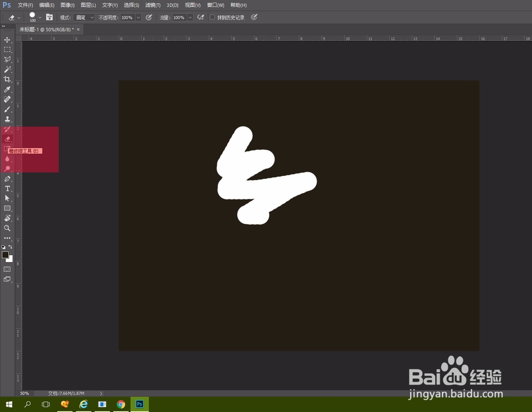This screenshot has width=532, height=412.
Task: Click the 文档:7.66M/1.87M status text
Action: [66, 393]
